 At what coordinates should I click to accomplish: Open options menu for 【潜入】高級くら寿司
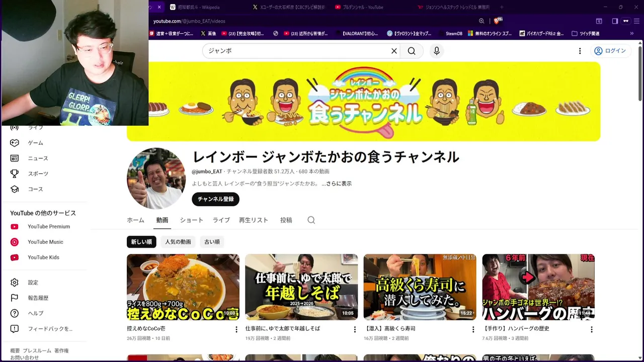[x=473, y=330]
